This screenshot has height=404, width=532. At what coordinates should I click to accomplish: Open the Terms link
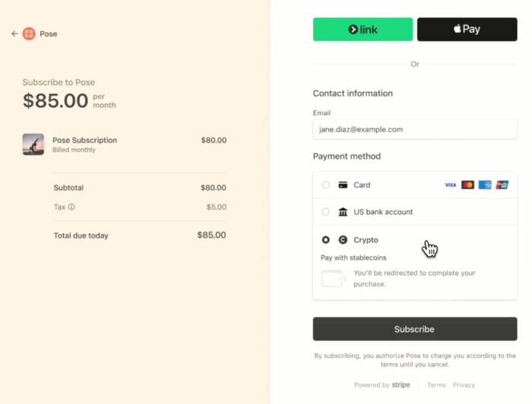coord(436,385)
